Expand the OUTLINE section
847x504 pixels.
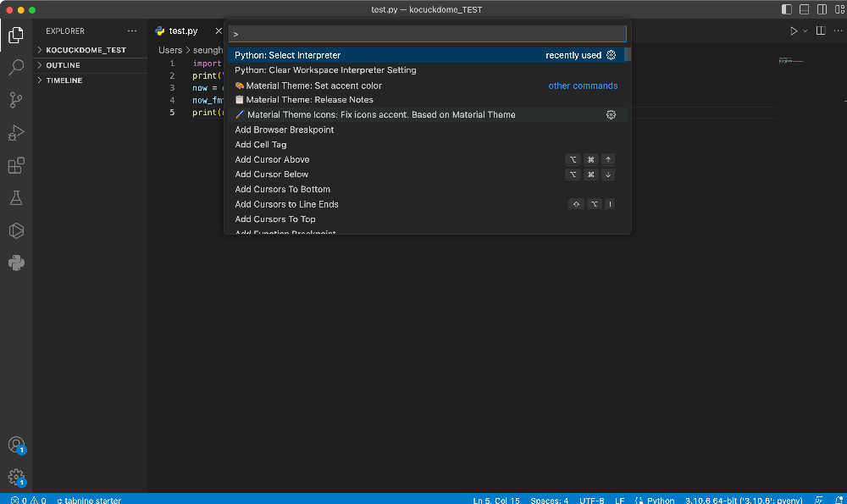[90, 65]
